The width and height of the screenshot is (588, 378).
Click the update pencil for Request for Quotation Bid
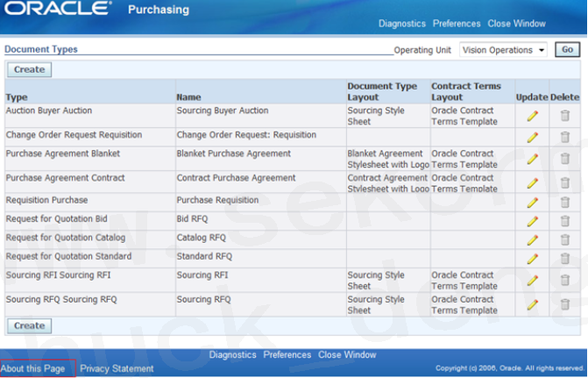[533, 222]
